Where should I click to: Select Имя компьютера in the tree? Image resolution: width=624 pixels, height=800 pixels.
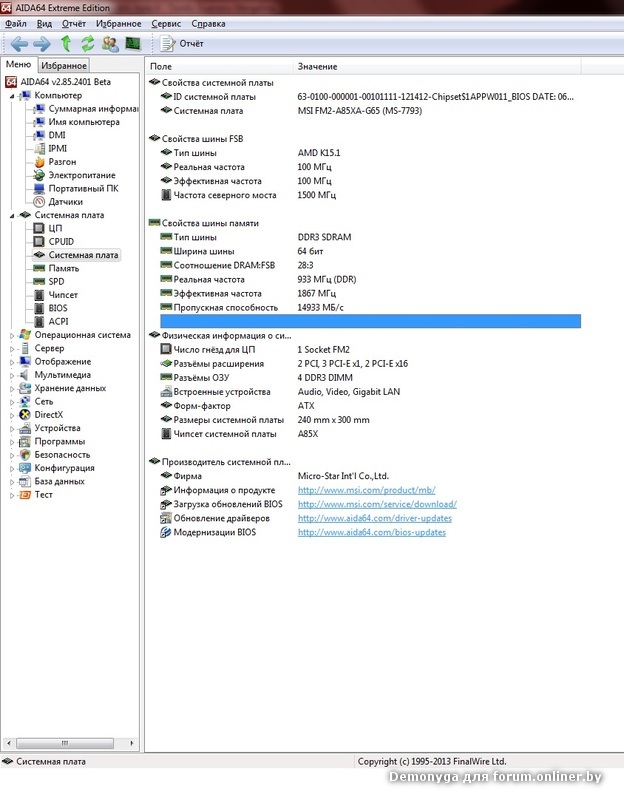click(x=84, y=122)
